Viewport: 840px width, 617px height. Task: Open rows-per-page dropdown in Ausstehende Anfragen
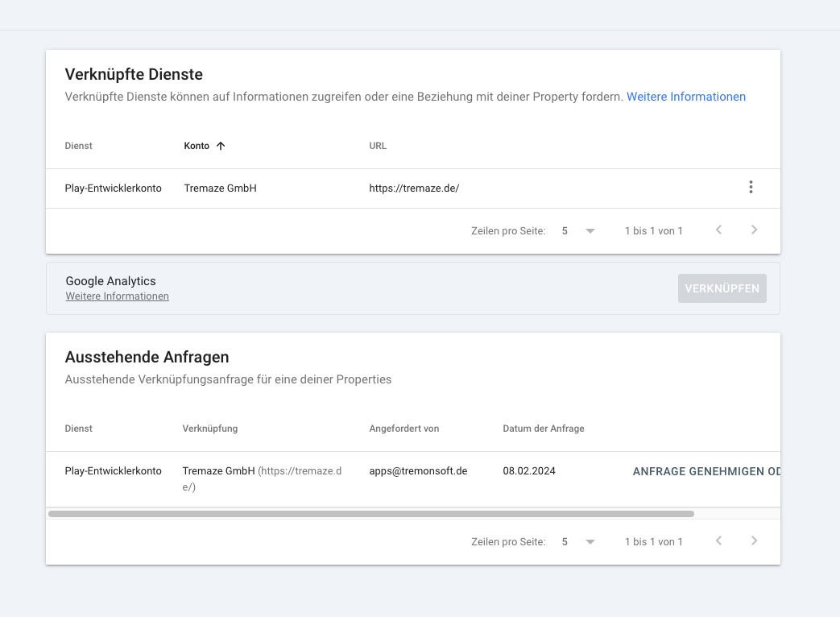coord(578,542)
